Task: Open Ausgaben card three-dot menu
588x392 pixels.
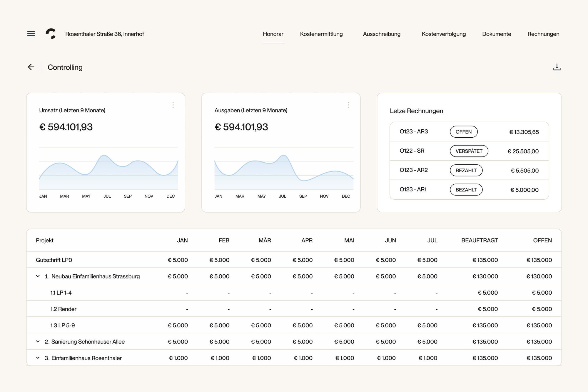Action: point(348,105)
